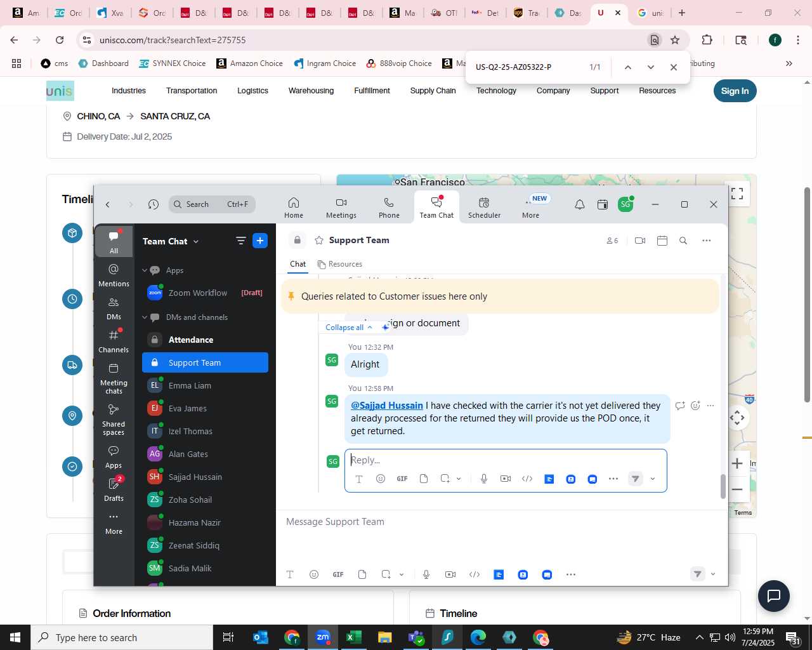Open screenshot options dropdown in reply box
The height and width of the screenshot is (650, 812).
tap(459, 479)
